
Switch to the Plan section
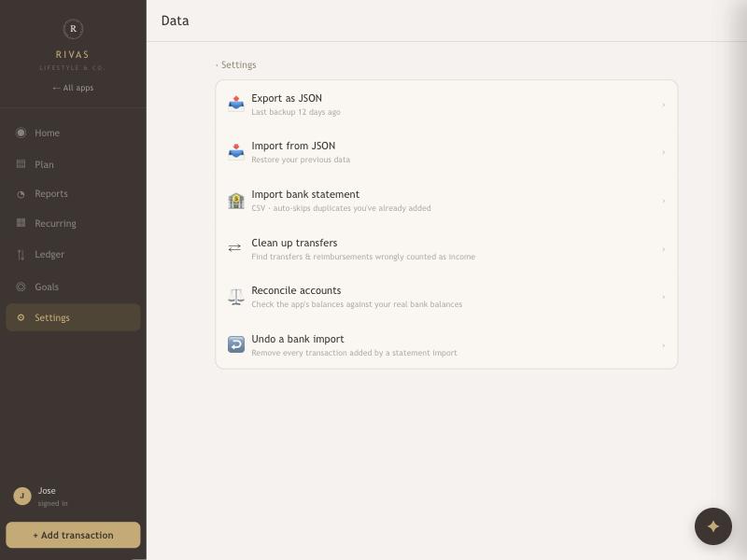tap(73, 164)
